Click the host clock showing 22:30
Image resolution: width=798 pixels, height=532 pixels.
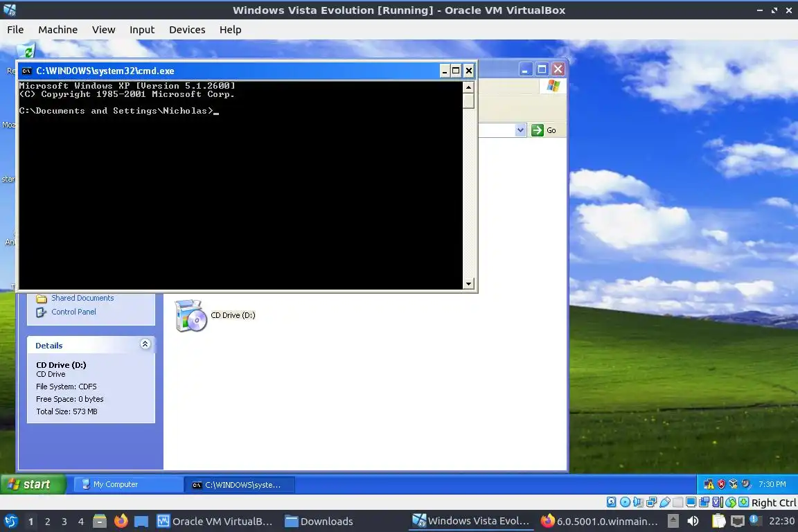click(x=781, y=522)
